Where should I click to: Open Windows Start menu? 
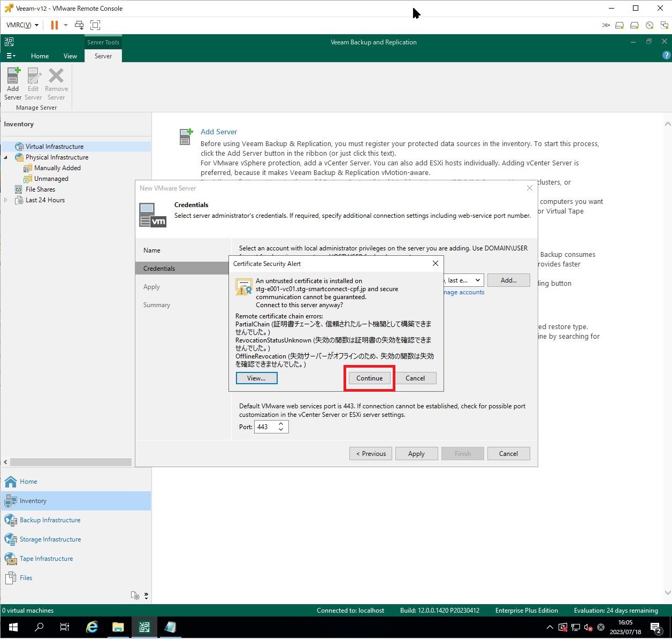click(x=13, y=627)
